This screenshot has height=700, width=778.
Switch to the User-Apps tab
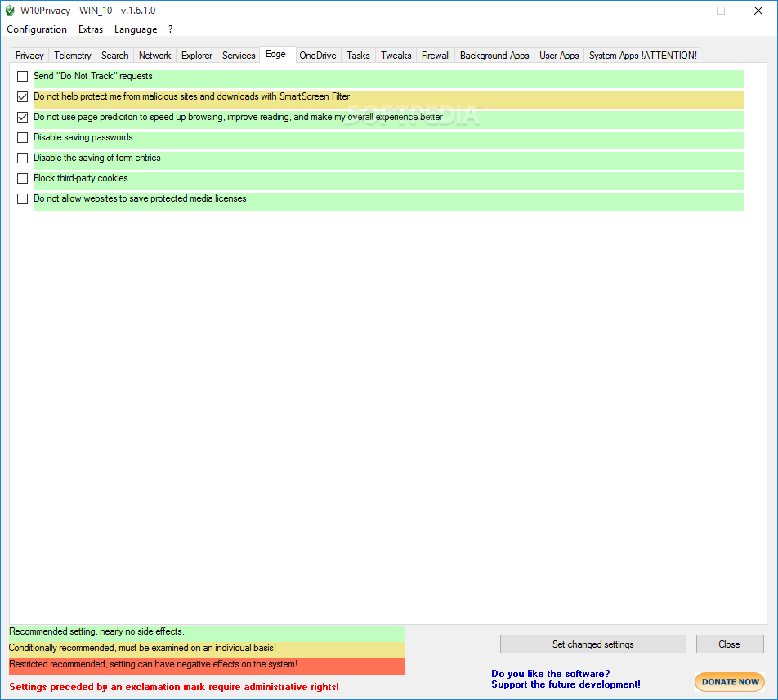click(x=559, y=56)
